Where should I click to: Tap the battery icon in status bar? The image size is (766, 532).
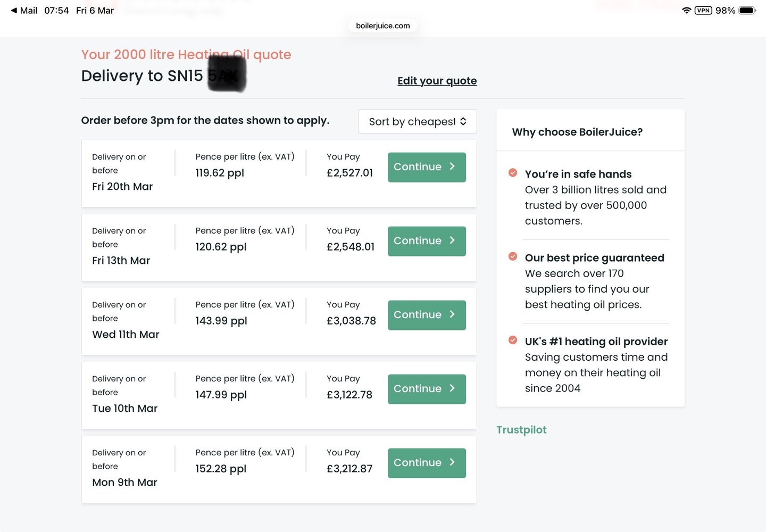[747, 11]
